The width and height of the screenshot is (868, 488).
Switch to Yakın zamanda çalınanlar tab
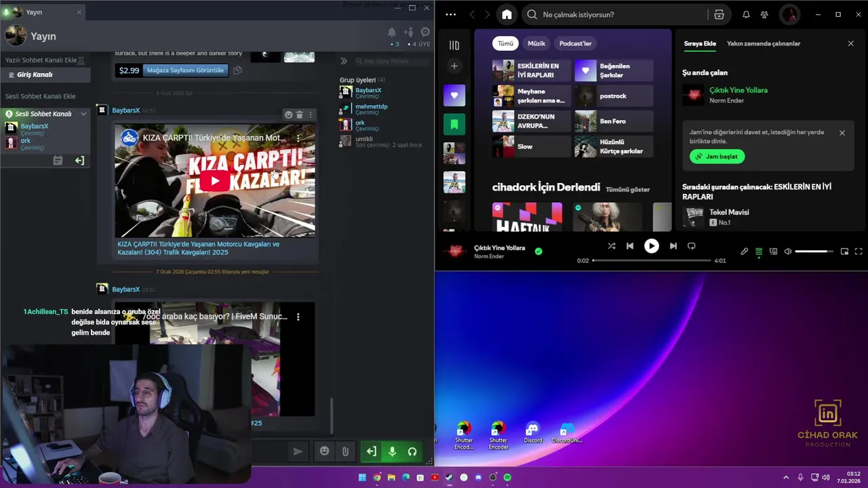click(x=764, y=43)
